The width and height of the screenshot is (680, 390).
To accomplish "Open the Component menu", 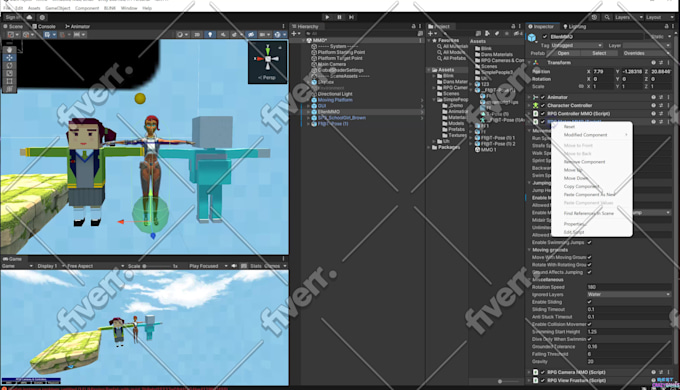I will 87,8.
